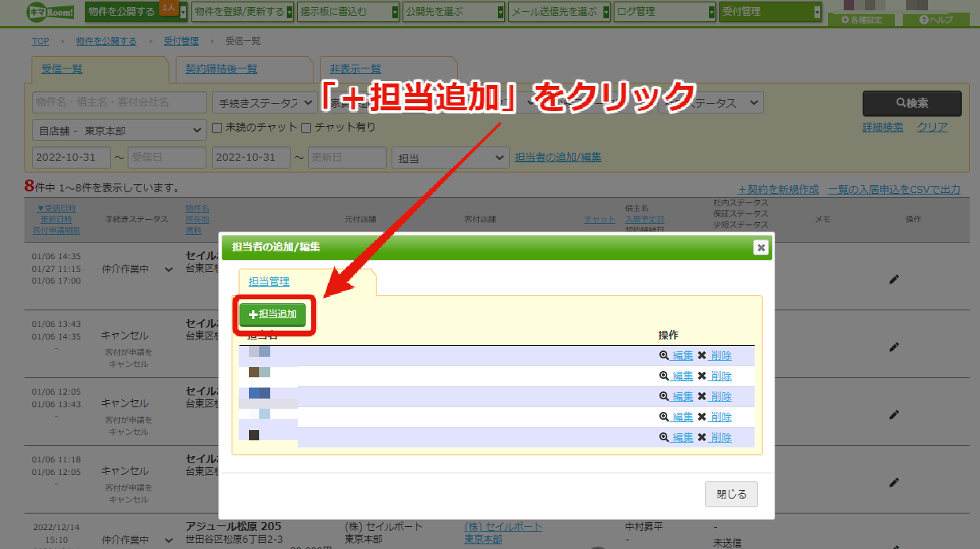The image size is (980, 549).
Task: Click 一覧の入居申込をCSVで出力 link
Action: tap(894, 189)
